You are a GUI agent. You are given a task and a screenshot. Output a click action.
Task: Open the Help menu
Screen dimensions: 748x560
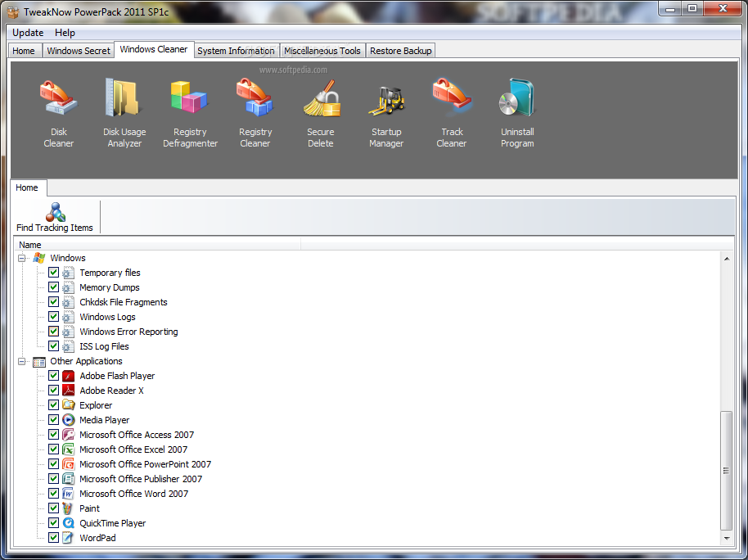[65, 33]
